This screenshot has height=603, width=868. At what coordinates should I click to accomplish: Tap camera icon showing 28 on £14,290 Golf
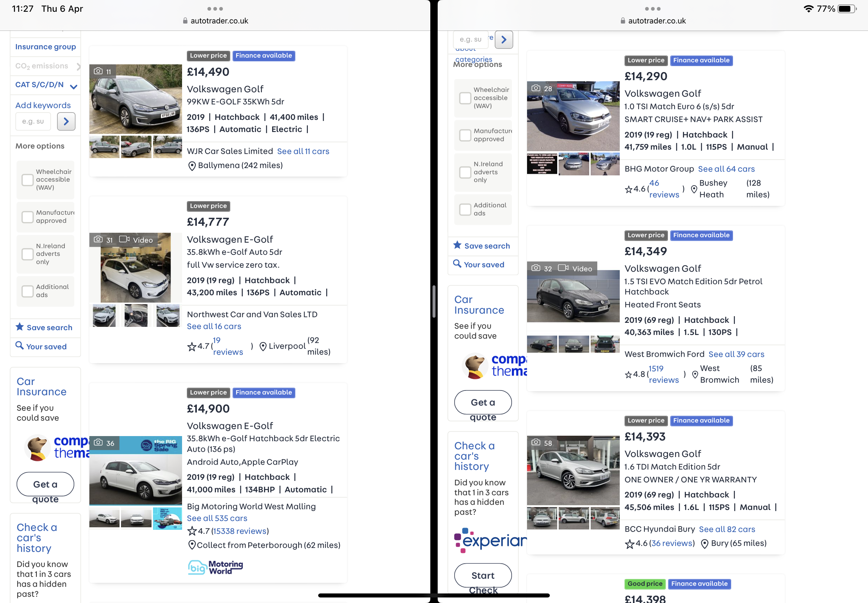click(536, 88)
